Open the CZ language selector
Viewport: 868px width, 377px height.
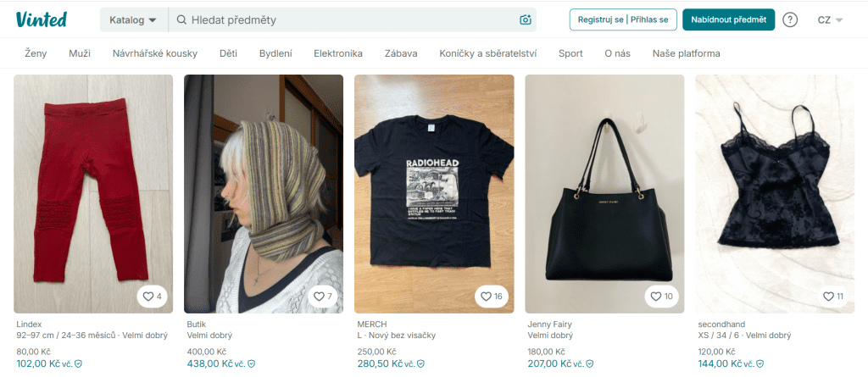click(x=829, y=19)
